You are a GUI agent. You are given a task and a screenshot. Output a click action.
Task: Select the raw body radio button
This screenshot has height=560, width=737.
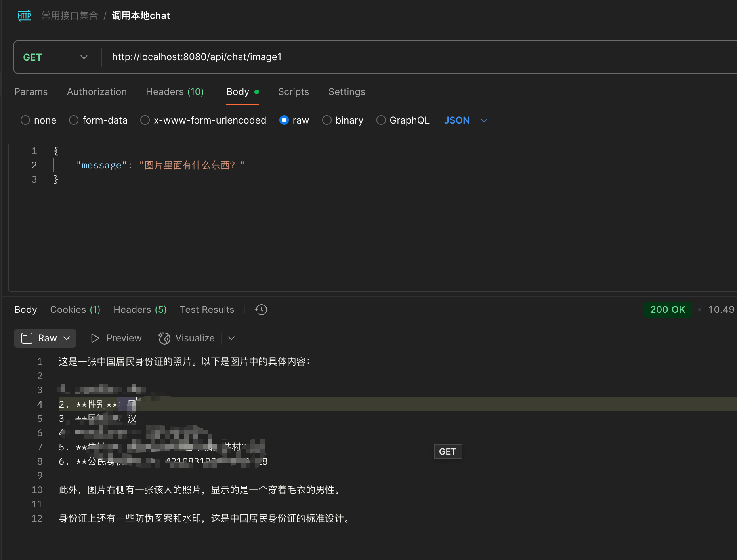coord(284,120)
